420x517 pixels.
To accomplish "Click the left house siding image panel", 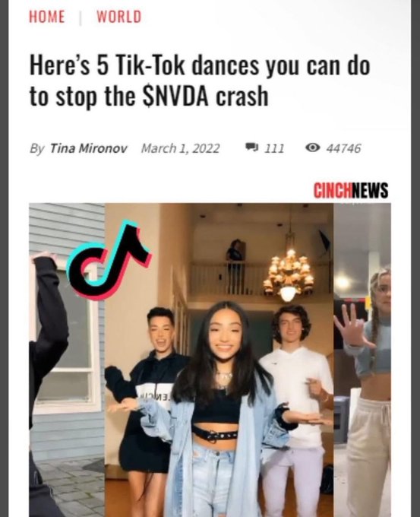I will [x=67, y=360].
